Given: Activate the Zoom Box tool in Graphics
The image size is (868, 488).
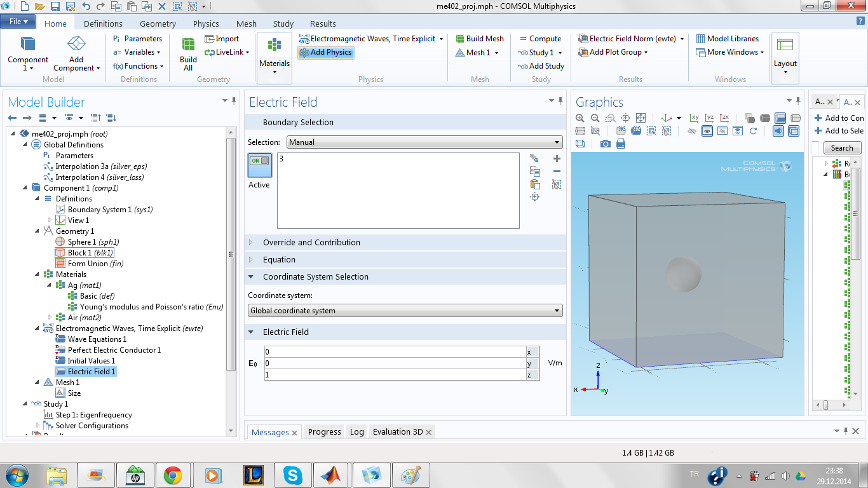Looking at the screenshot, I should coord(610,118).
